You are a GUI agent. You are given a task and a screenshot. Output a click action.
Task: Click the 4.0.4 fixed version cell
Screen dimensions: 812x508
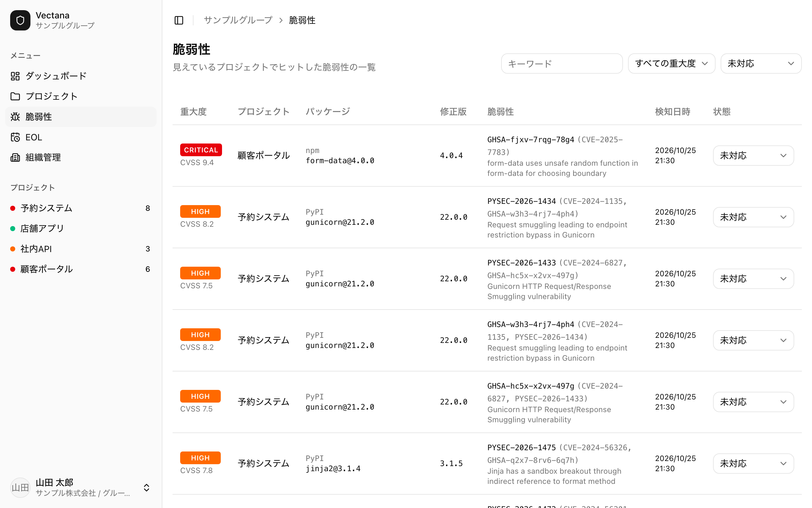tap(451, 156)
